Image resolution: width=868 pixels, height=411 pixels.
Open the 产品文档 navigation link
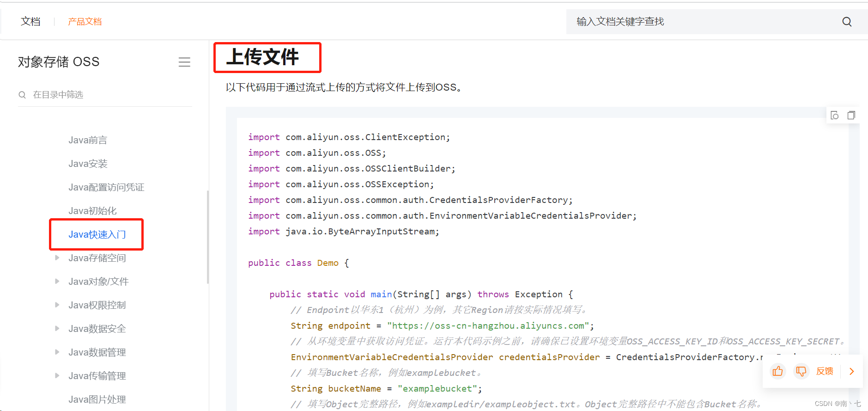tap(85, 21)
